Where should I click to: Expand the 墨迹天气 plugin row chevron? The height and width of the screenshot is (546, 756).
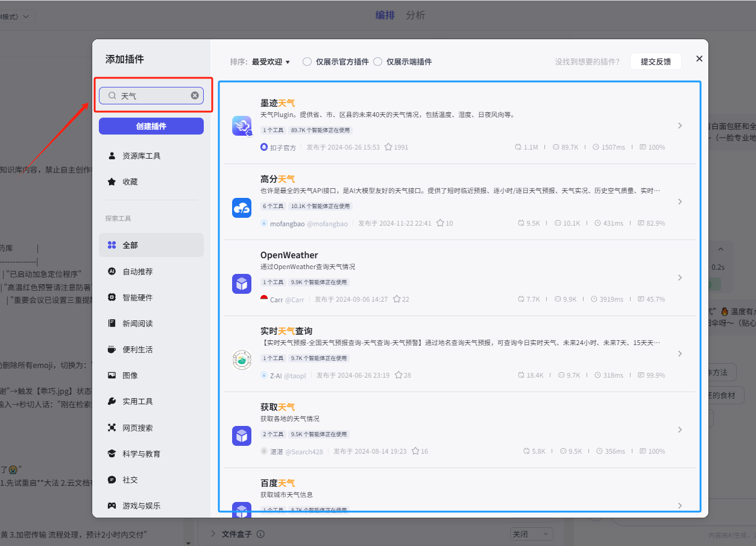pyautogui.click(x=679, y=125)
